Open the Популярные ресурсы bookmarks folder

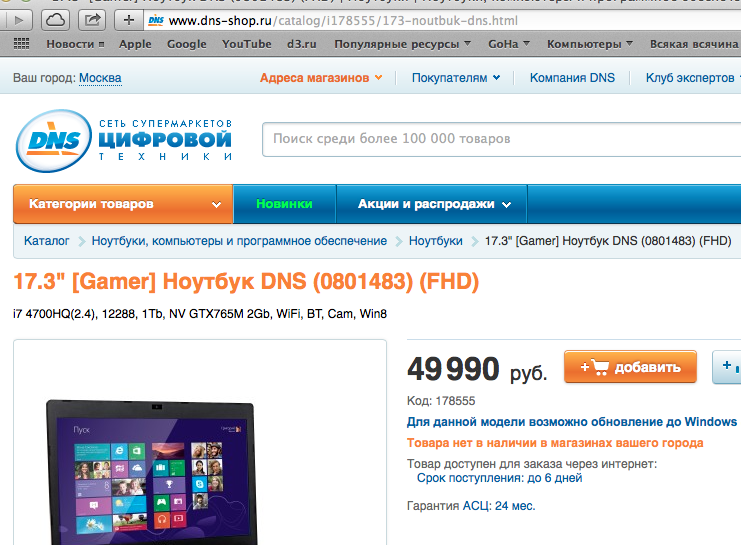(402, 44)
